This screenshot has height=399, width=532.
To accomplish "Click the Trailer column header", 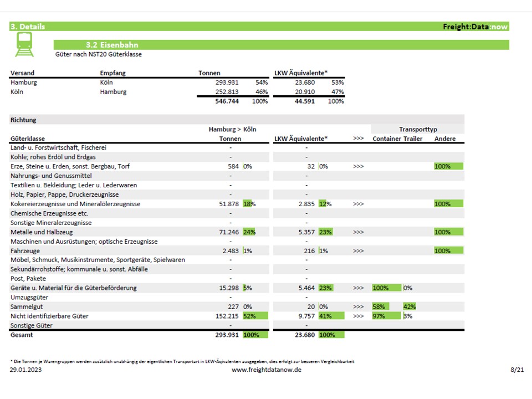I will (x=413, y=139).
